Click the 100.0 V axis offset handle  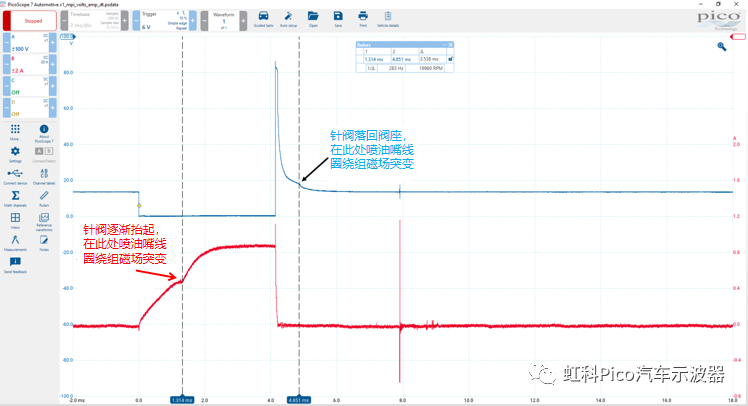pos(67,36)
